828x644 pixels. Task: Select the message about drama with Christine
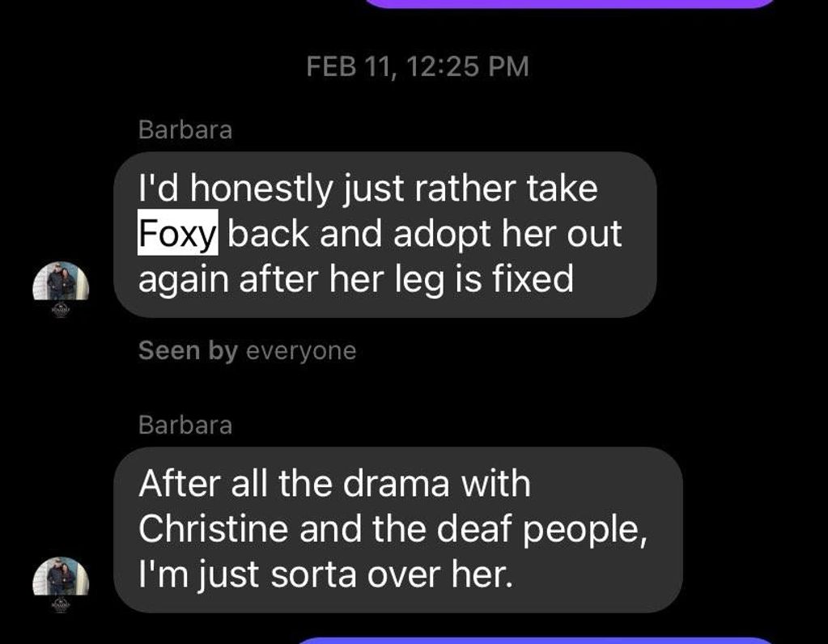point(398,529)
